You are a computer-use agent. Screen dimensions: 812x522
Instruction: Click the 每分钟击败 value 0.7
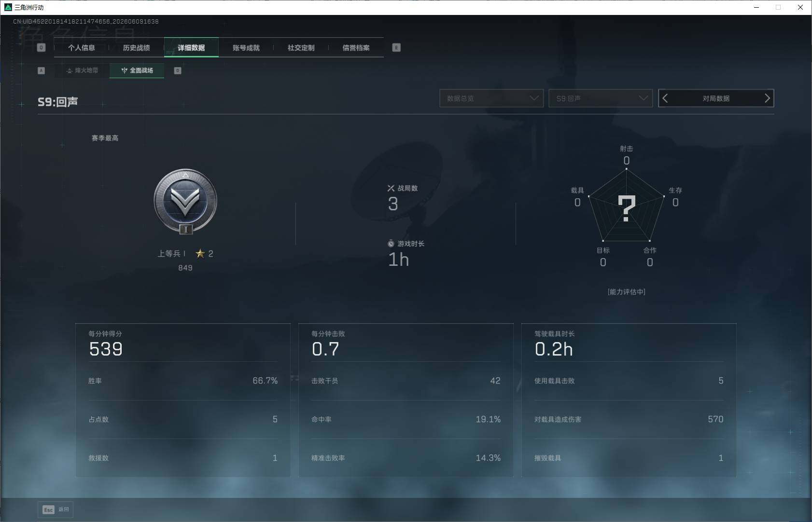click(x=325, y=349)
